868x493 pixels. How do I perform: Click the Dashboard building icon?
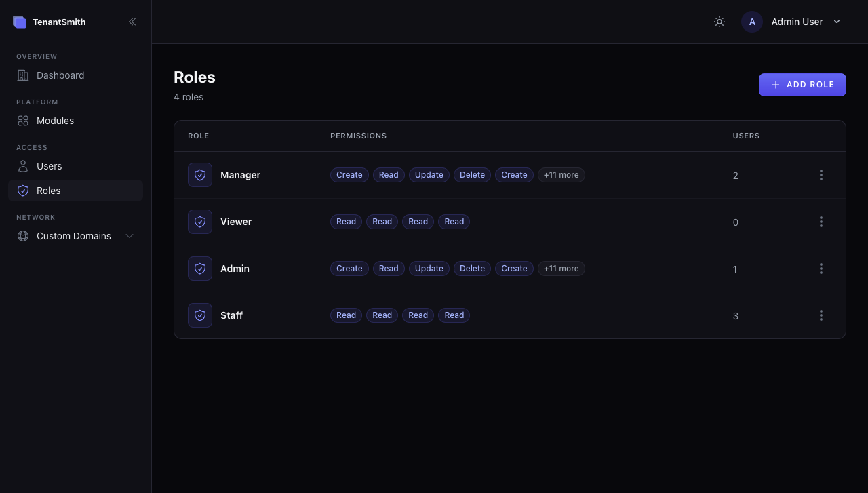tap(23, 75)
